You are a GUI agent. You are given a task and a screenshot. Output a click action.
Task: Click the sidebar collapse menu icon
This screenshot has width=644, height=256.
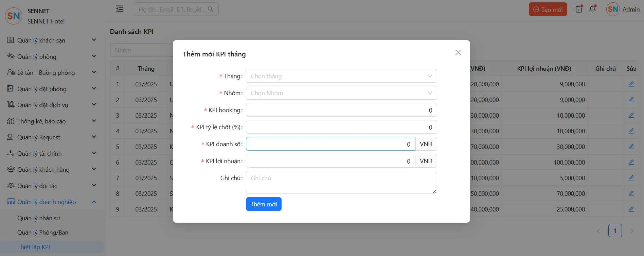(x=120, y=9)
